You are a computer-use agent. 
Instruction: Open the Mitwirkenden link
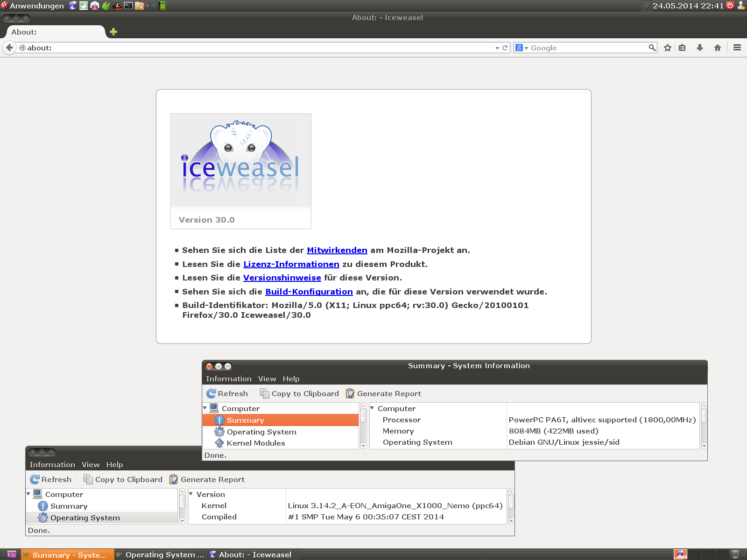pos(337,250)
